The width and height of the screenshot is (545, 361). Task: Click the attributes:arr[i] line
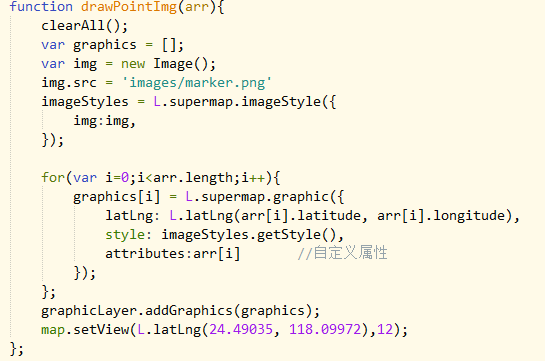tap(173, 254)
